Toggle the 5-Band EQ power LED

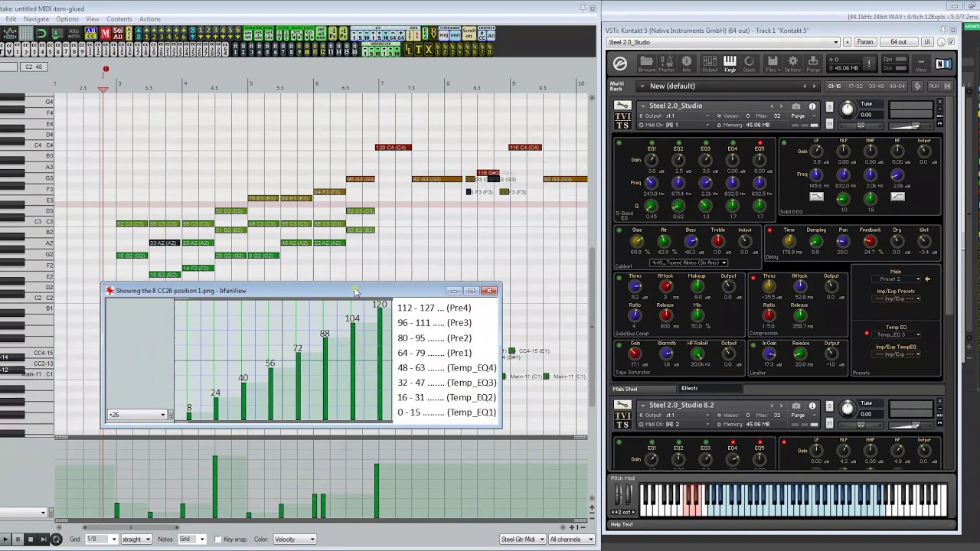(x=619, y=142)
